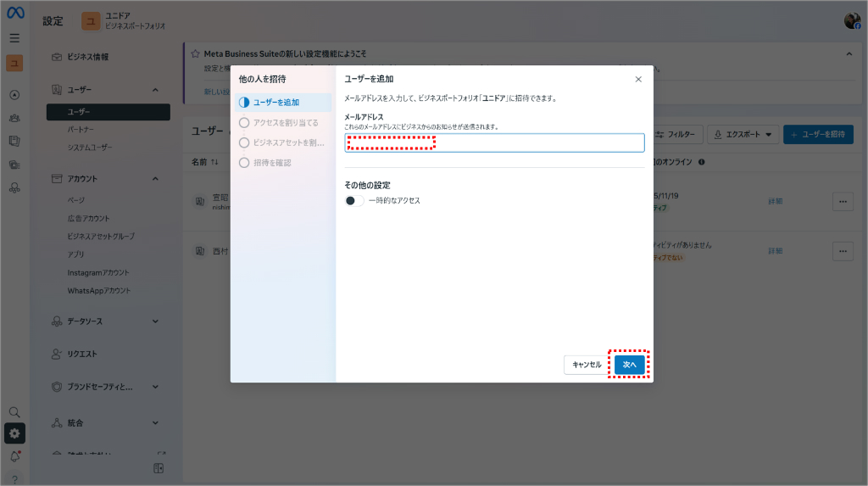Open ページ under アカウント
The width and height of the screenshot is (868, 486).
point(75,200)
